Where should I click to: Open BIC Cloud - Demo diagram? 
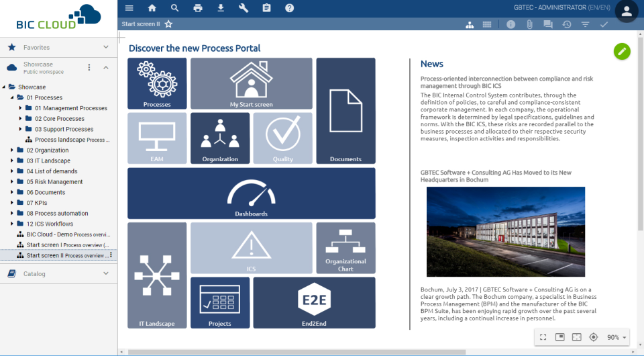pyautogui.click(x=63, y=234)
